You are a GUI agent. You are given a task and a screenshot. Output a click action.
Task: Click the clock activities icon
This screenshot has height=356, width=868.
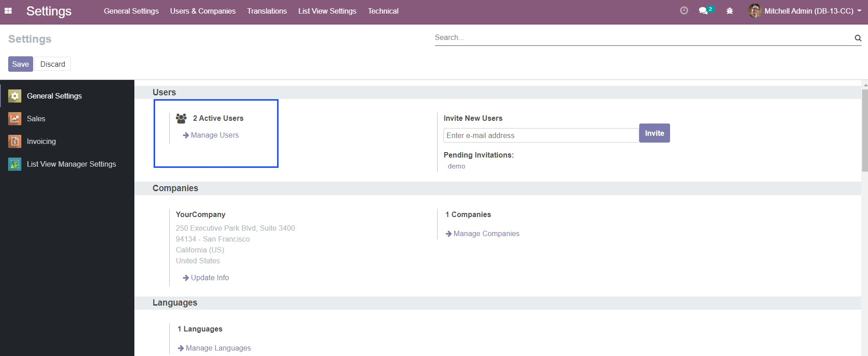[x=684, y=11]
